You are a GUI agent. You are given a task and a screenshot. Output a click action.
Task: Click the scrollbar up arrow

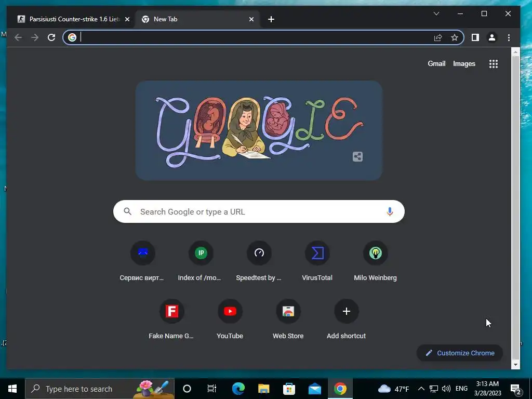coord(516,52)
